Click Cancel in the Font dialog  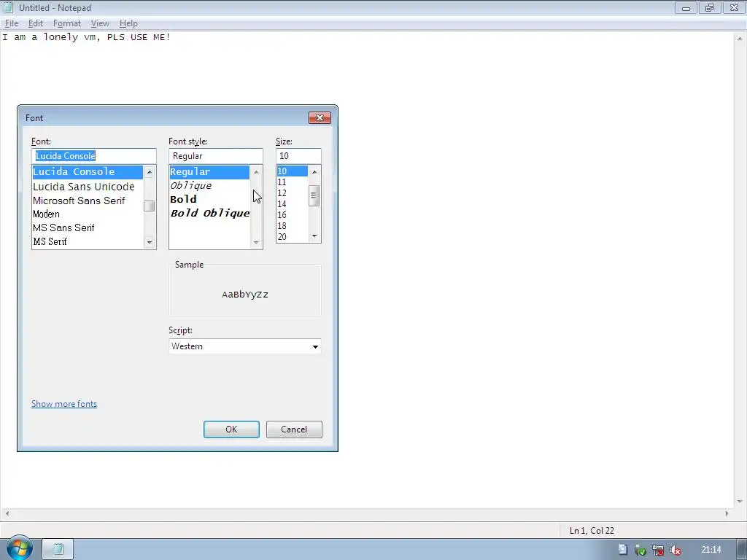pos(294,429)
